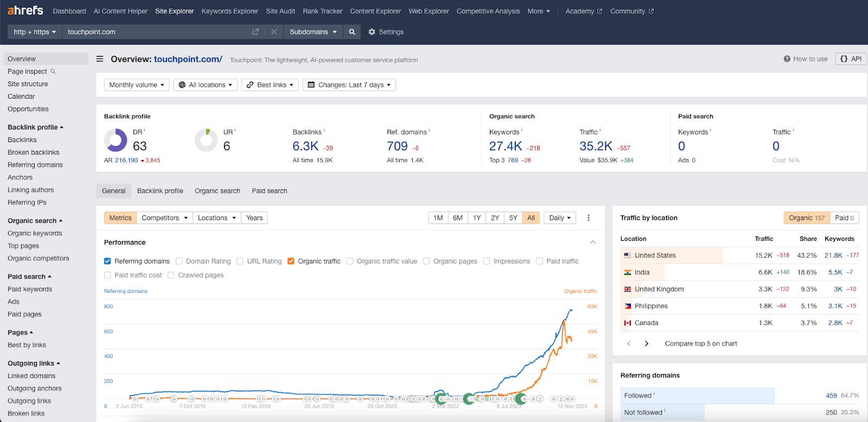This screenshot has height=422, width=868.
Task: Enable URL Rating checkbox
Action: click(240, 261)
